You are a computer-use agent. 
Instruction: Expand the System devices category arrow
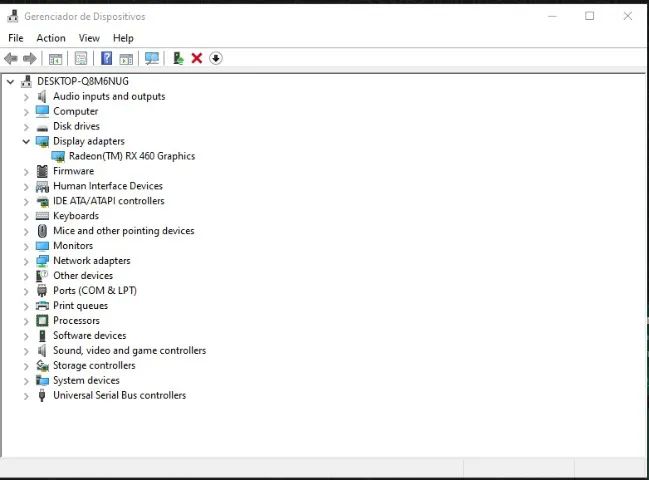tap(26, 381)
